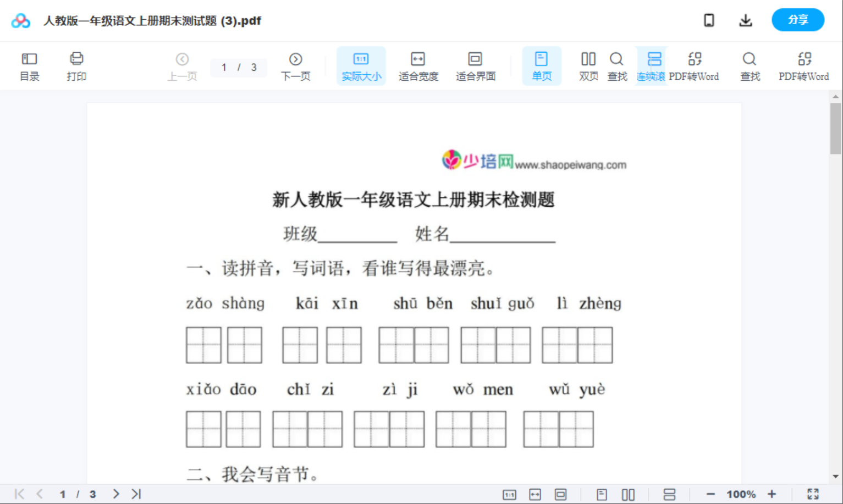
Task: Switch to 适合宽度 fit-width mode
Action: (418, 65)
